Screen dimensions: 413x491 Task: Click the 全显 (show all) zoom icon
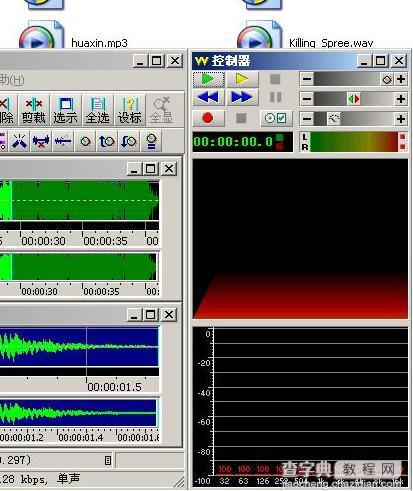click(162, 110)
